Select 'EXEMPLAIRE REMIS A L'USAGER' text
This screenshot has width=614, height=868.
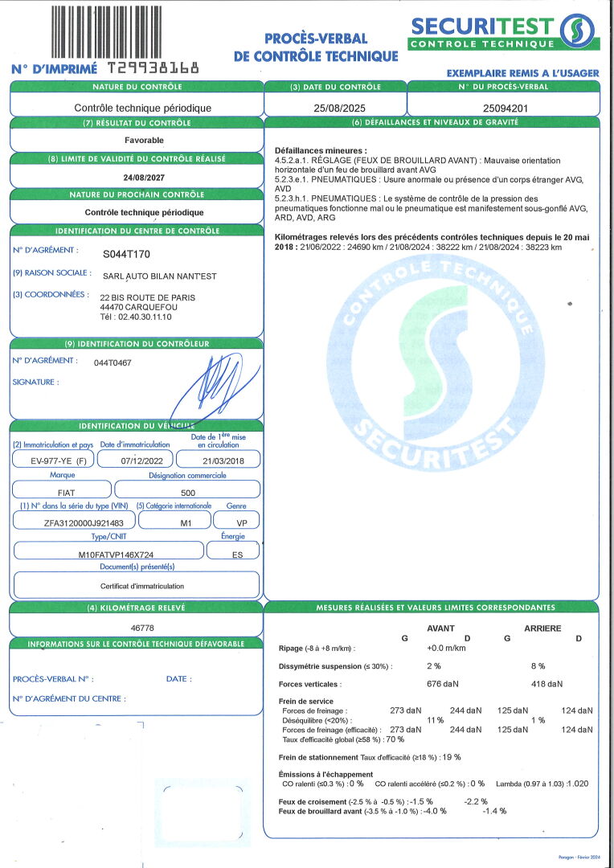pyautogui.click(x=522, y=73)
